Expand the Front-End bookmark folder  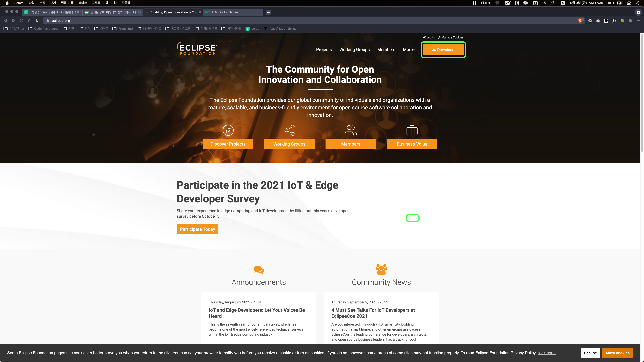tap(123, 29)
